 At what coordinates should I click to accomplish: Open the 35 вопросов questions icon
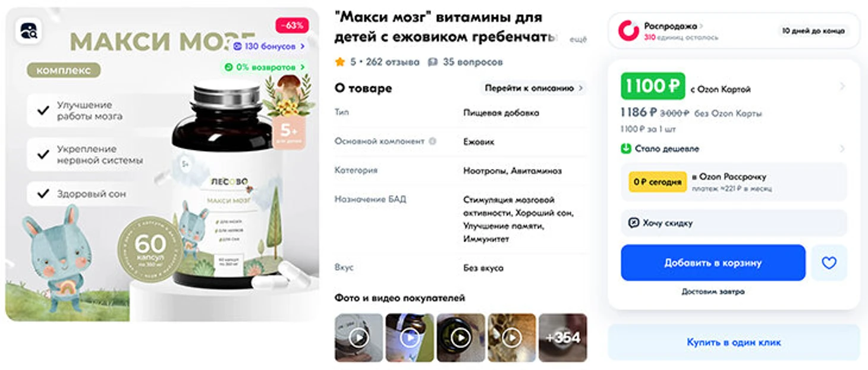[433, 62]
